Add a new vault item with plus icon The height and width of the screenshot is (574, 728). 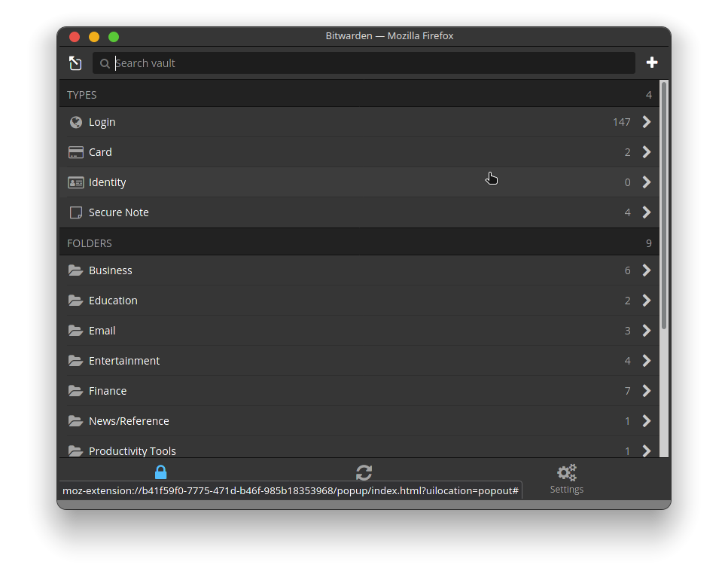click(x=652, y=63)
